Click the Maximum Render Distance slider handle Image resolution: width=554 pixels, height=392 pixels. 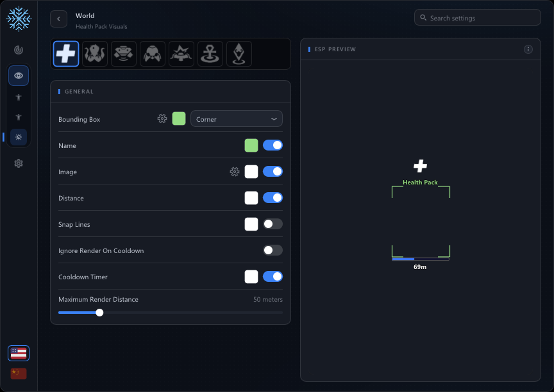click(99, 313)
